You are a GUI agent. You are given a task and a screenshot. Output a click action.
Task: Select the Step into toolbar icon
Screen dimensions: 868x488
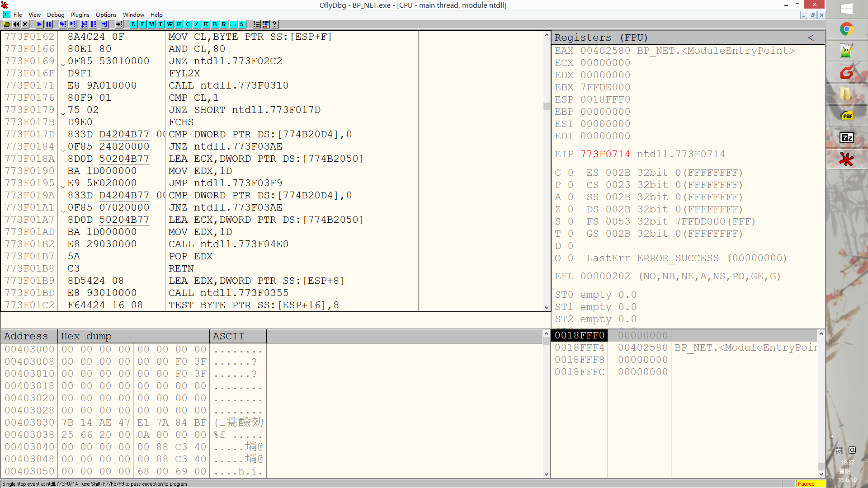(63, 24)
